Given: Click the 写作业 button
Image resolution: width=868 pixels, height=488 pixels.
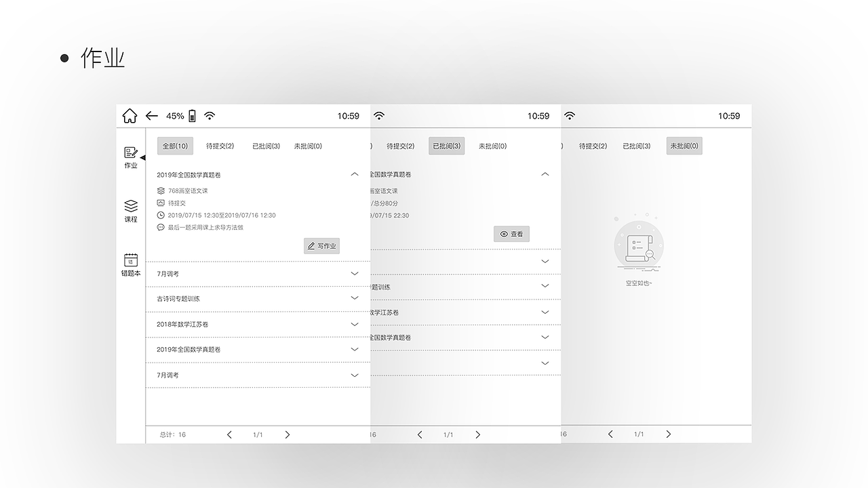Looking at the screenshot, I should (x=321, y=245).
